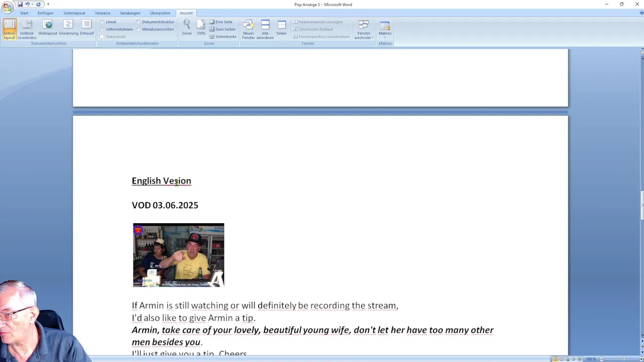
Task: Switch to Seitenlayout view in ribbon
Action: (x=9, y=29)
